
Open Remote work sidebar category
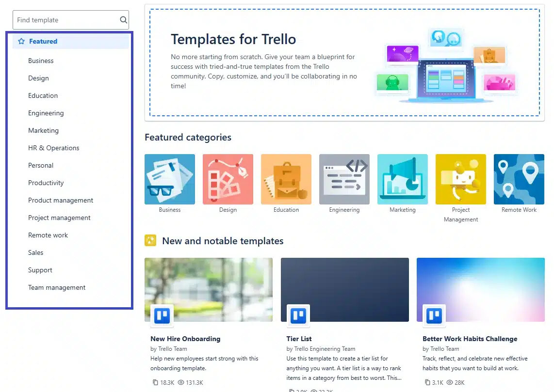48,235
